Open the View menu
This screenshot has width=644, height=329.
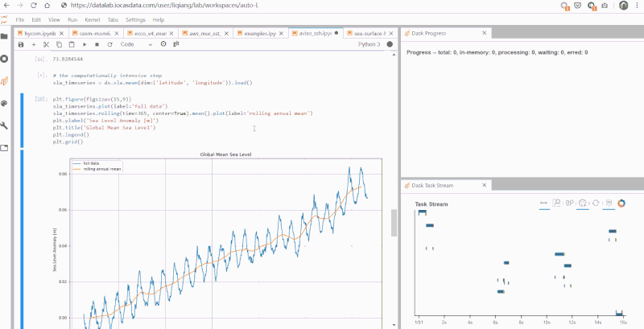[x=54, y=19]
